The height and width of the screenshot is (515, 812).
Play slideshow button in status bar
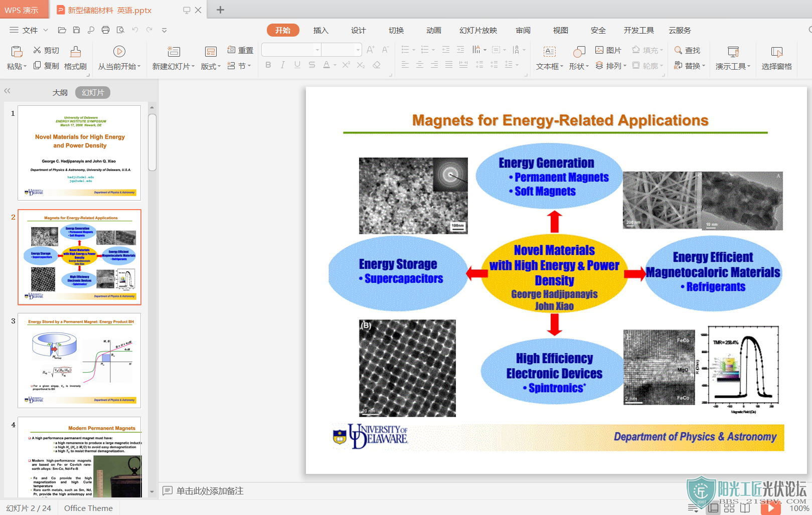[770, 508]
